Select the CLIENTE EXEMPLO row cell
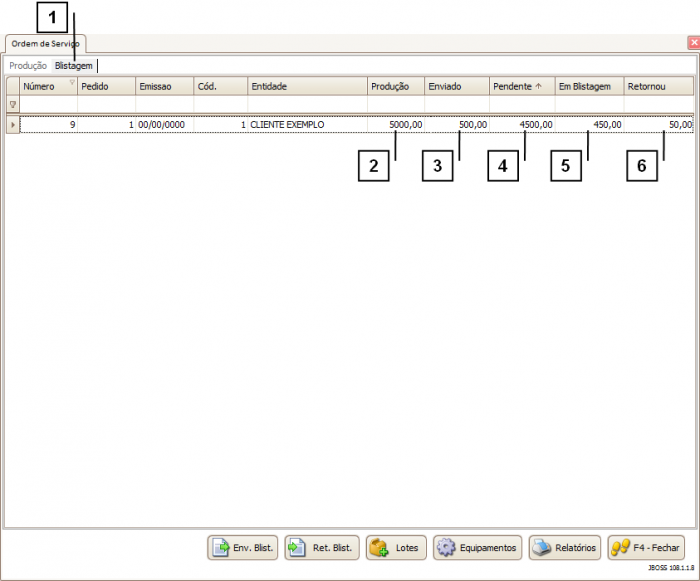Screen dimensions: 700x581 (x=307, y=125)
